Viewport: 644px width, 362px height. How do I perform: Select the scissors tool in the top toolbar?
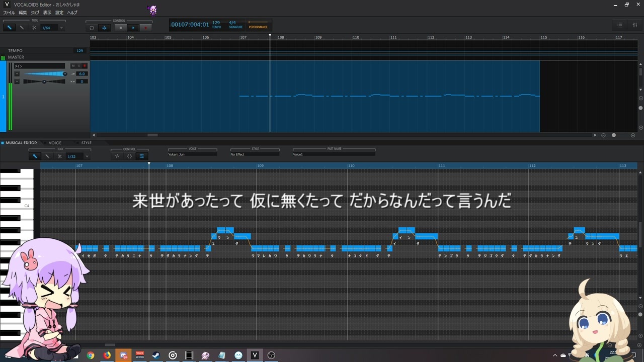click(x=34, y=28)
